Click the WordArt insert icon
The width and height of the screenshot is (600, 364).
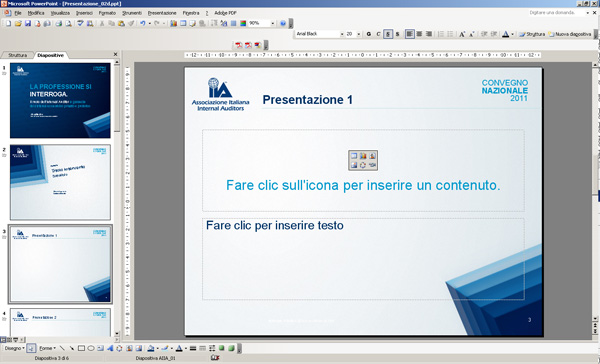coord(110,348)
